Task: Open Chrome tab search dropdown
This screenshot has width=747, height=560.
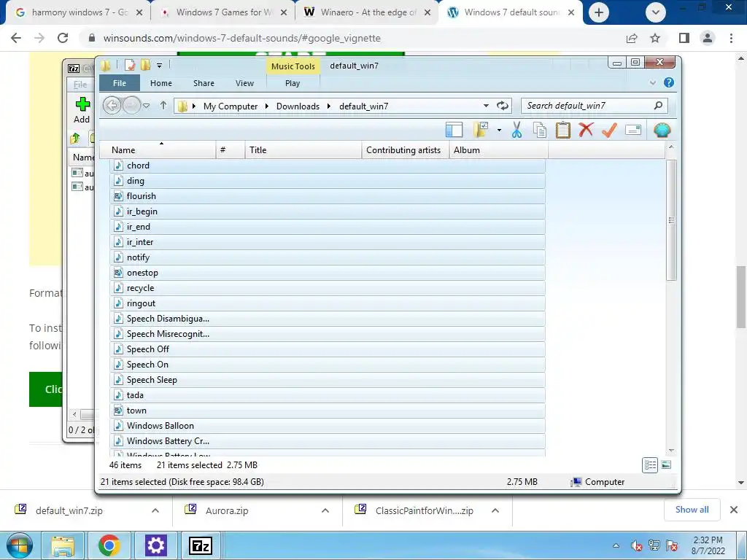Action: tap(655, 12)
